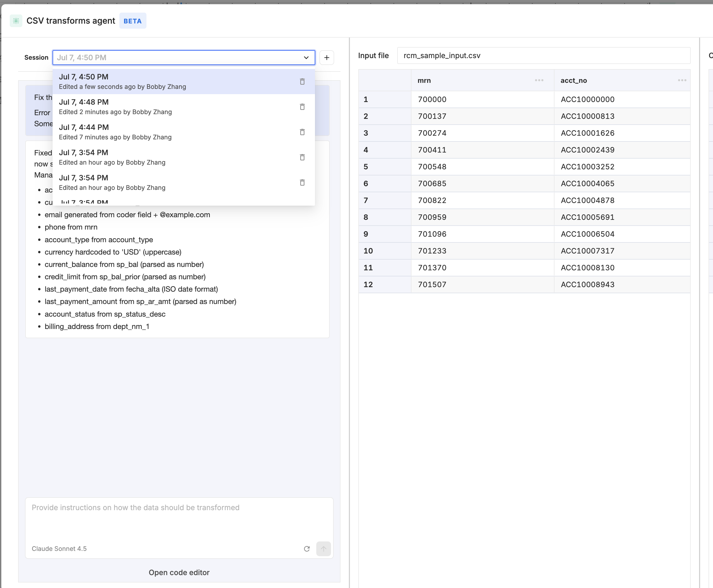The width and height of the screenshot is (713, 588).
Task: Select the Jul 7, 4:50 PM session
Action: pyautogui.click(x=184, y=81)
